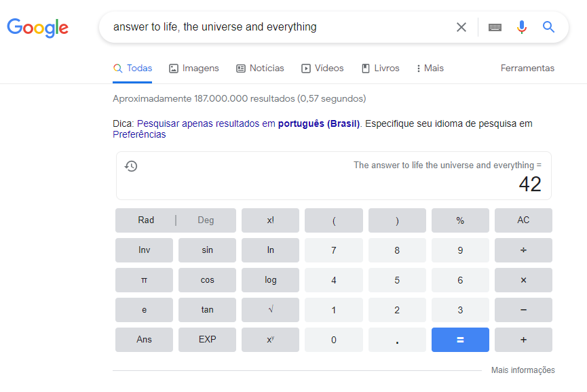Start voice search with the microphone icon

pos(521,27)
